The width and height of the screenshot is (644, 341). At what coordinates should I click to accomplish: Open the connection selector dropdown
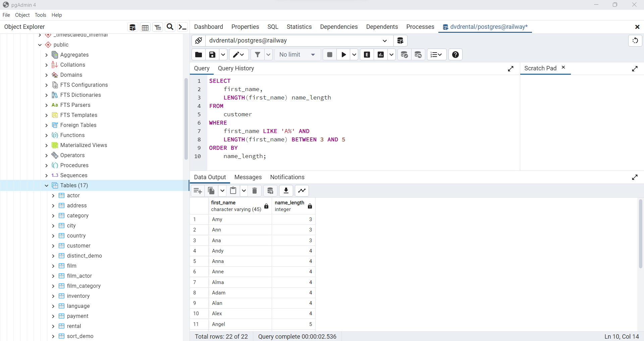tap(385, 41)
